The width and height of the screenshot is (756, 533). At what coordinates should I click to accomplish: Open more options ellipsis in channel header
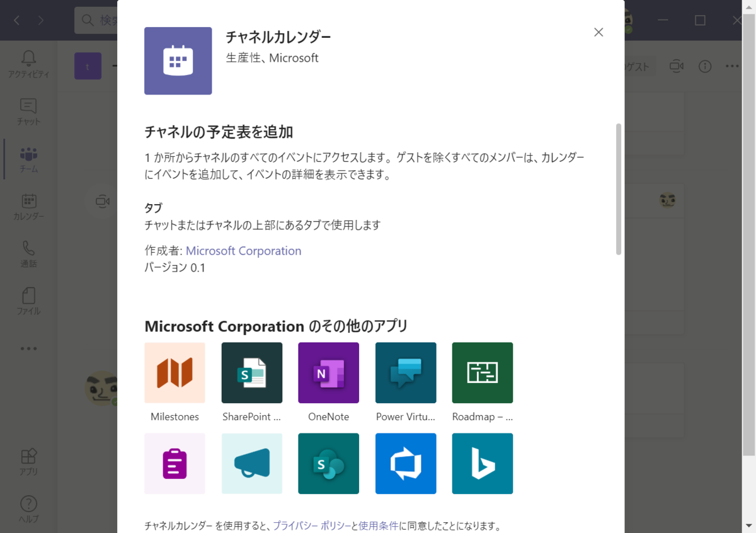(x=732, y=66)
